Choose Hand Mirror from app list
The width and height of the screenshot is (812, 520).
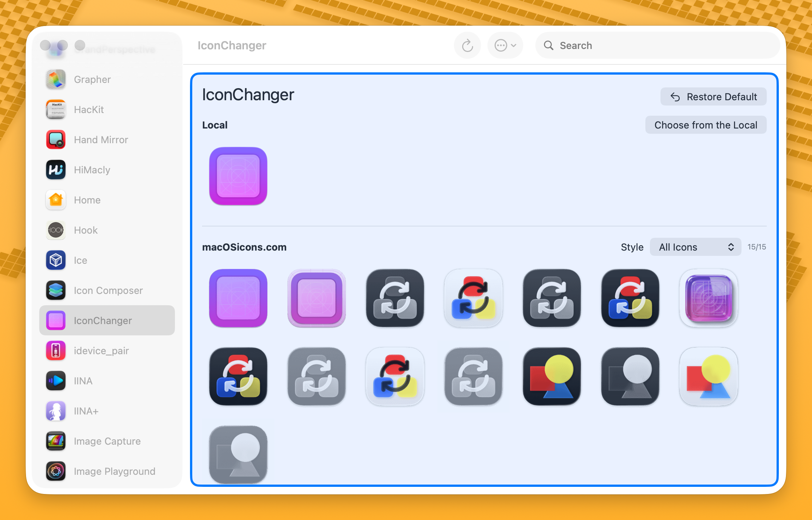(101, 140)
